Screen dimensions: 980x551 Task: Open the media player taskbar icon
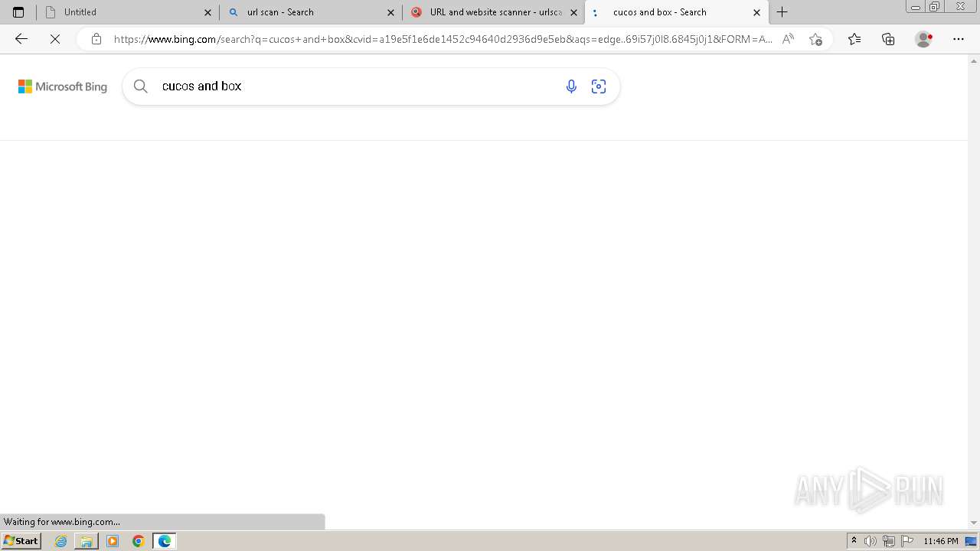pos(113,541)
